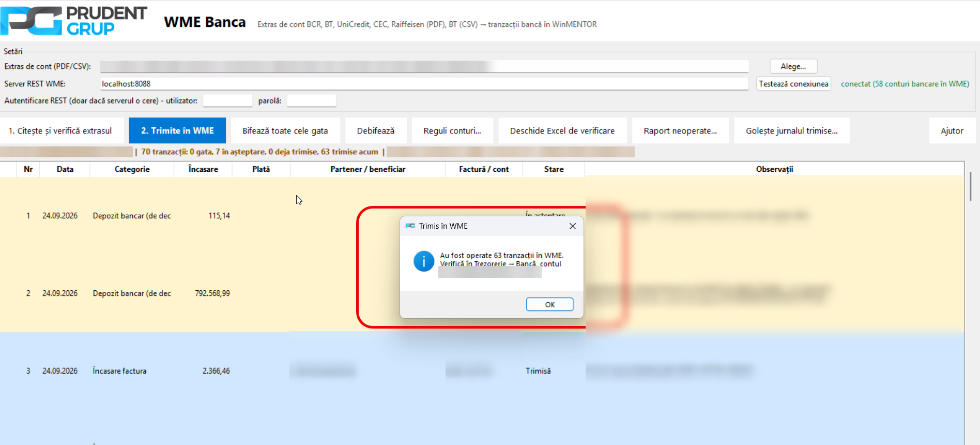980x445 pixels.
Task: Click Alege... to choose a statement file
Action: (793, 66)
